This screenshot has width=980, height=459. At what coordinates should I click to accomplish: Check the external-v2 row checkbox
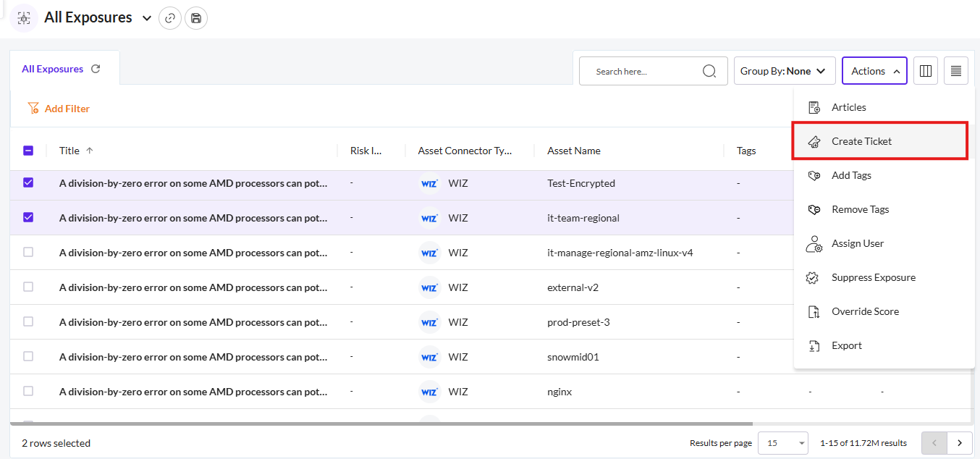[x=28, y=287]
